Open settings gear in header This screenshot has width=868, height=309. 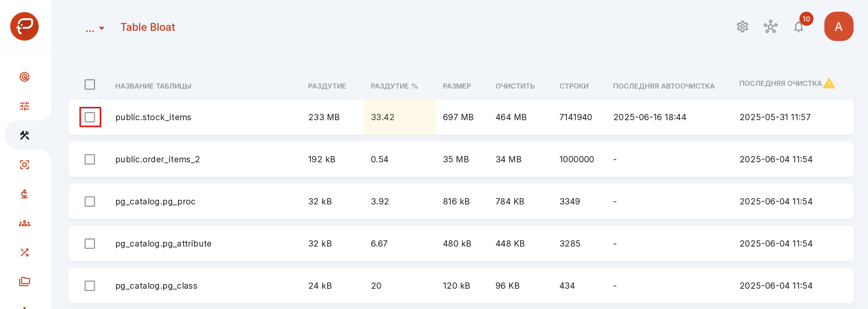[x=742, y=27]
